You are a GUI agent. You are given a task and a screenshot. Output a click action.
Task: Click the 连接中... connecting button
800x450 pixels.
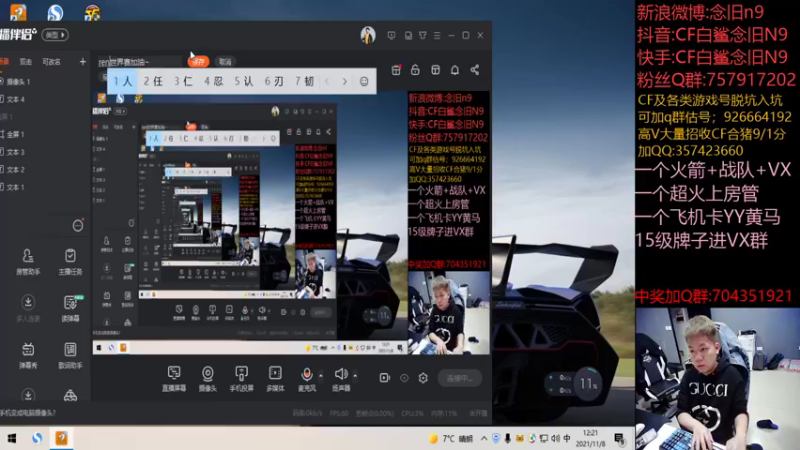point(460,378)
